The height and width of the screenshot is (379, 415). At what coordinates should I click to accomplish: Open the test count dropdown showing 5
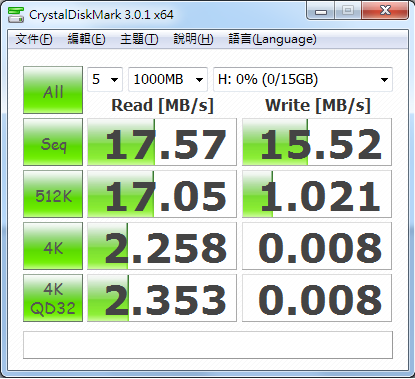click(x=105, y=79)
